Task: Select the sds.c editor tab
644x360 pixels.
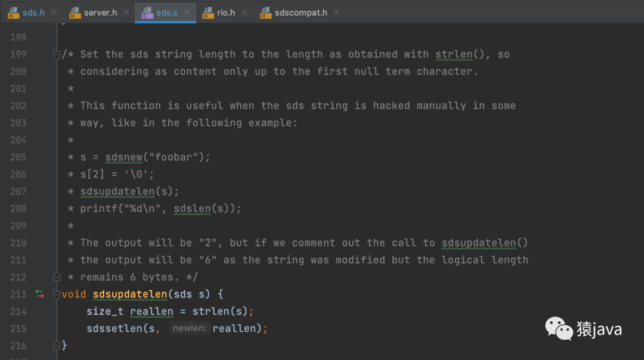Action: click(x=167, y=13)
